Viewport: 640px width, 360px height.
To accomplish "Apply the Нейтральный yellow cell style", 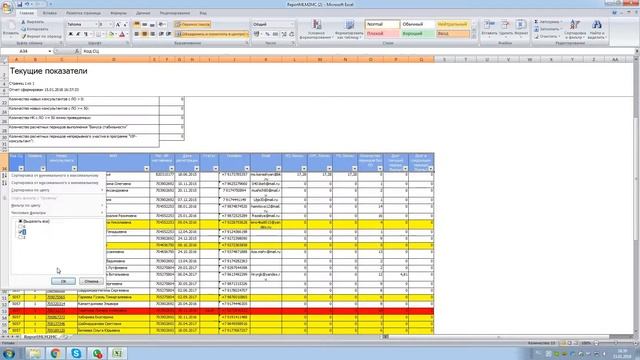I will 453,24.
